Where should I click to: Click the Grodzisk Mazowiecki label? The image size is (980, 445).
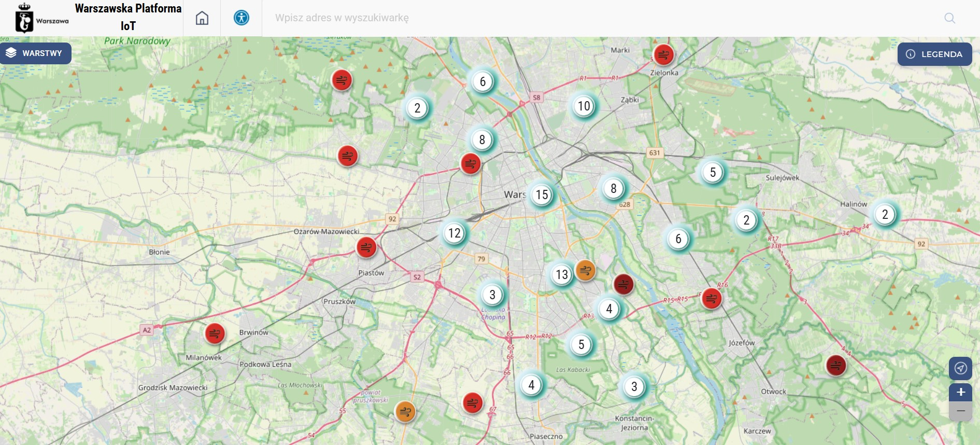(x=173, y=387)
